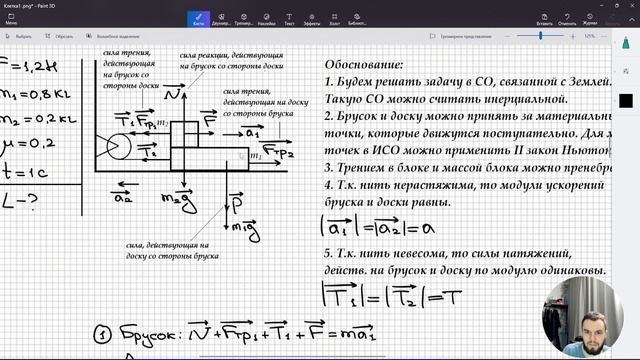Screen dimensions: 640x360
Task: Click the Отменить undo button
Action: pos(567,19)
